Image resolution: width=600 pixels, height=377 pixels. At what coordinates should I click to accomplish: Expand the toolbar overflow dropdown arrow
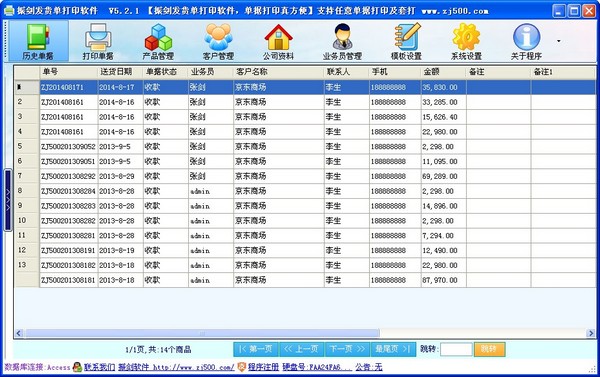tap(559, 41)
